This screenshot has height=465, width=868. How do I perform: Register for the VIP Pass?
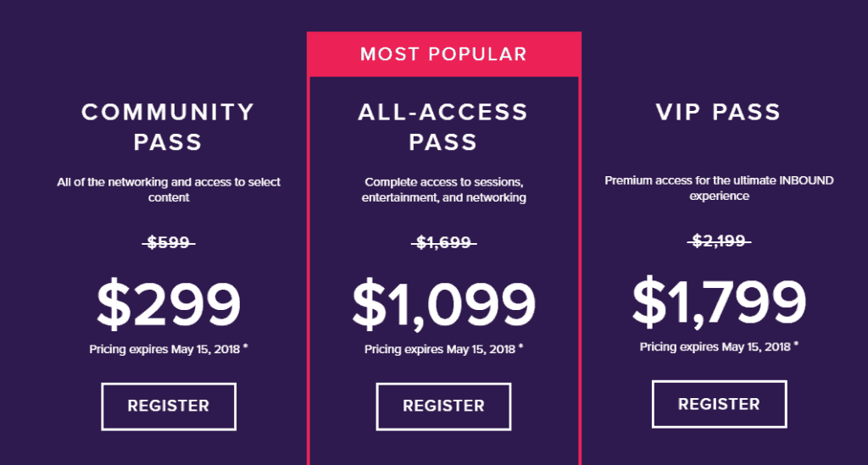click(x=719, y=404)
